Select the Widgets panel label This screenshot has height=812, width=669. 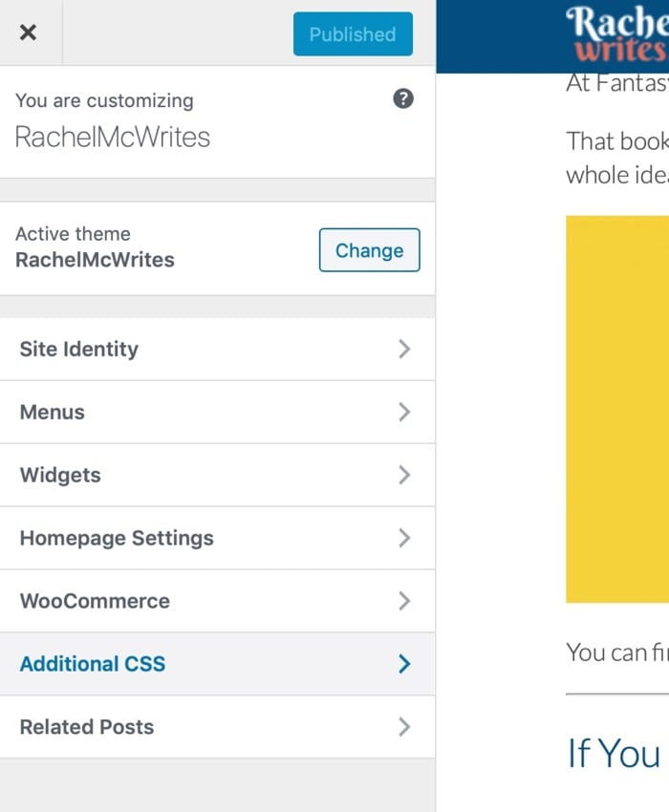(60, 476)
